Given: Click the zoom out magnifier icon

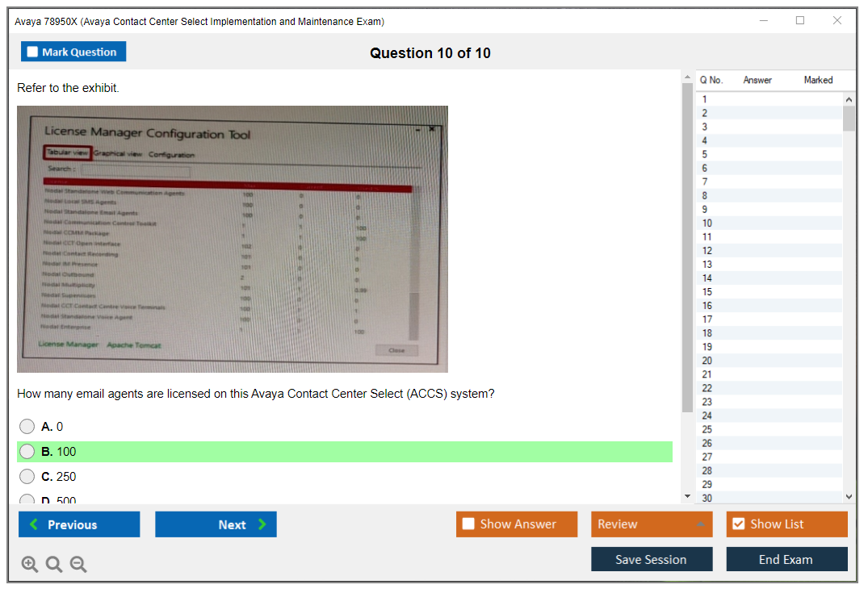Looking at the screenshot, I should pyautogui.click(x=78, y=564).
